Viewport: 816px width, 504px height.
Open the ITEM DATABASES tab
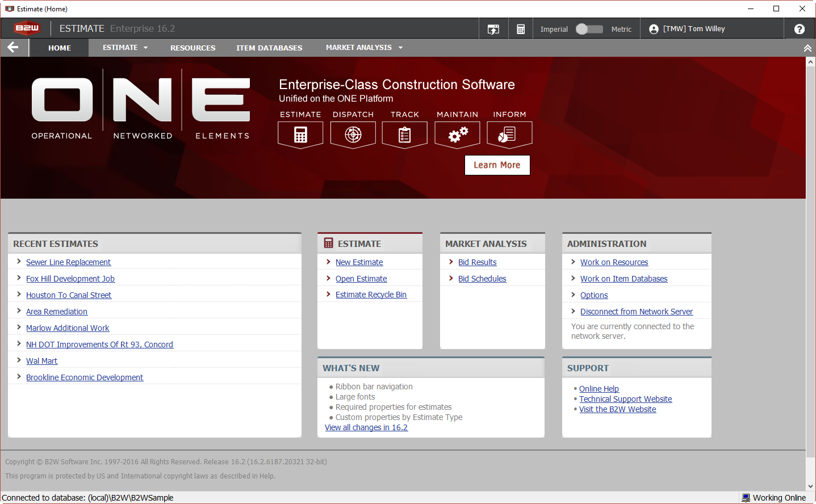[x=269, y=48]
